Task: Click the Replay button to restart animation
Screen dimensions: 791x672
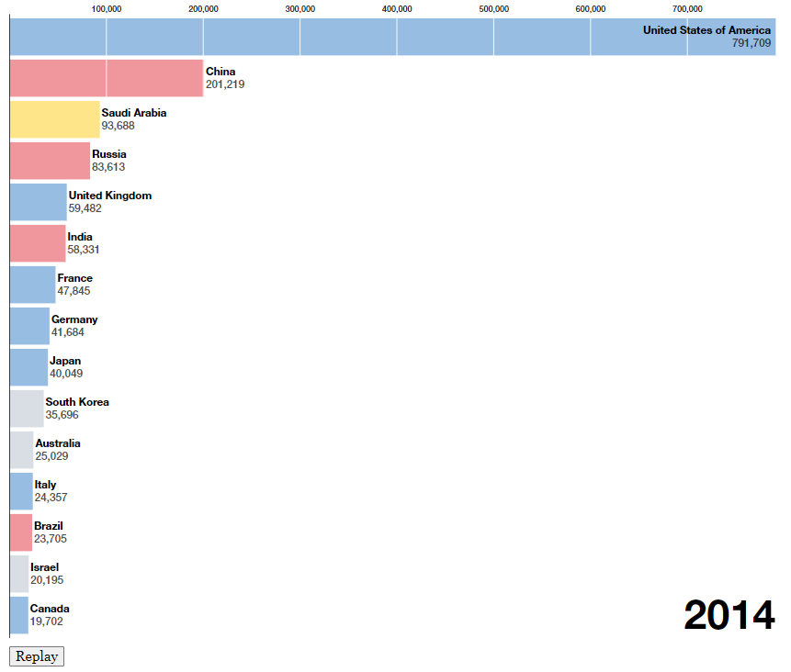Action: [x=36, y=655]
